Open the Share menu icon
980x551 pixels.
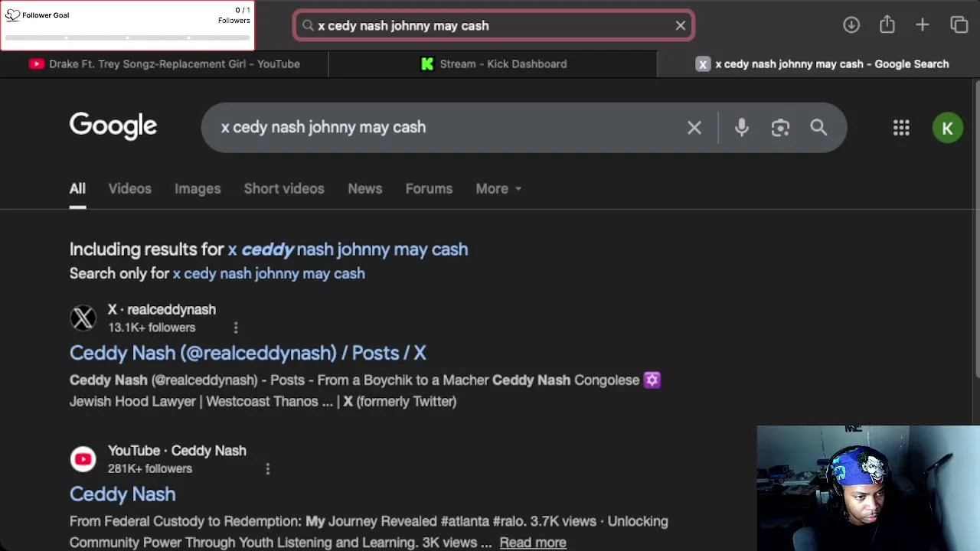click(887, 24)
